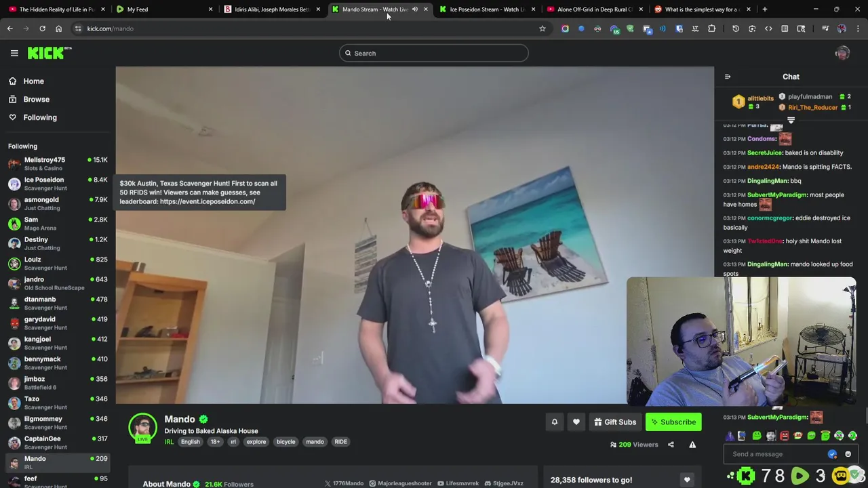Open the user profile avatar menu
Viewport: 868px width, 488px height.
[x=843, y=53]
